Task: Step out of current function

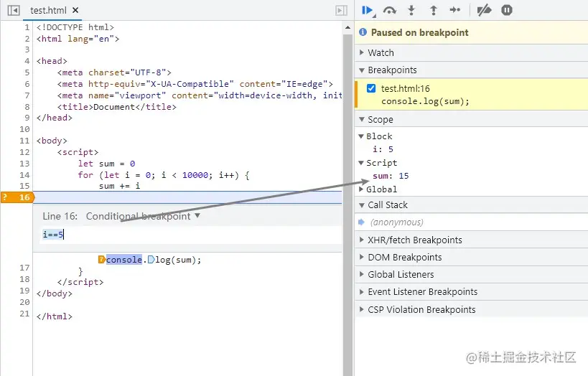Action: pos(433,10)
